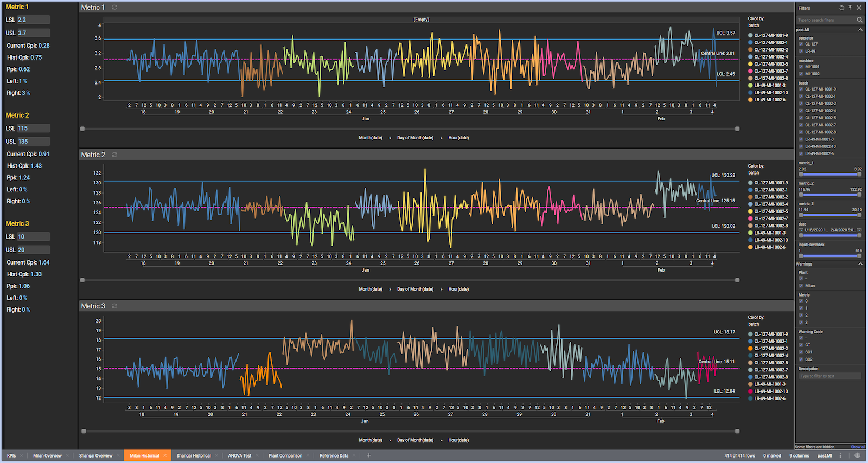Edit the Metric 2 USL value field
868x463 pixels.
tap(34, 142)
